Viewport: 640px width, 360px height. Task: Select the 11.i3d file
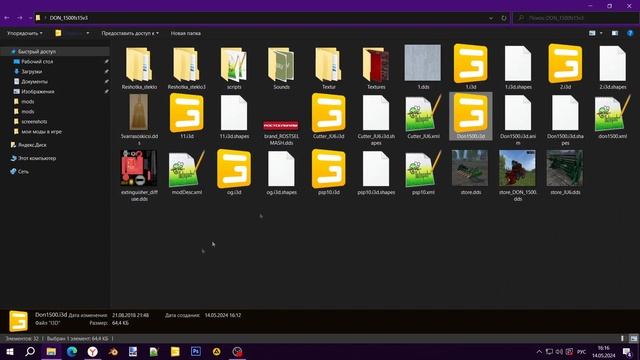pos(187,117)
